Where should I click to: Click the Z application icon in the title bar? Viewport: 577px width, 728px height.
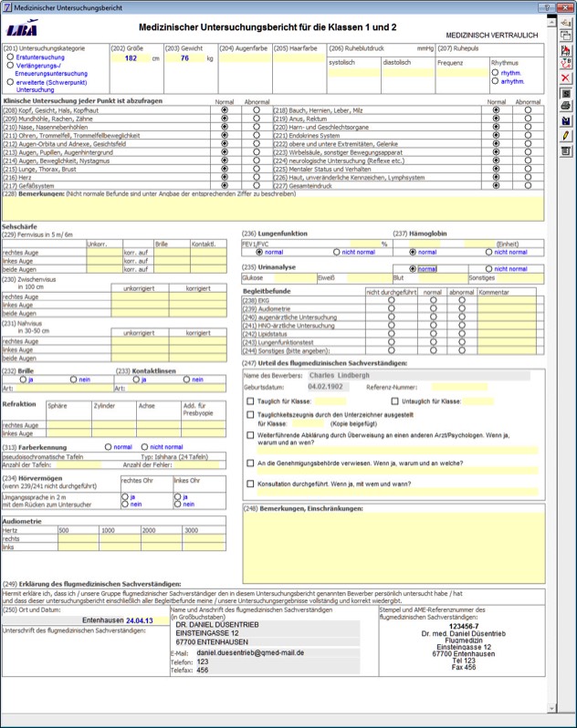click(x=7, y=7)
